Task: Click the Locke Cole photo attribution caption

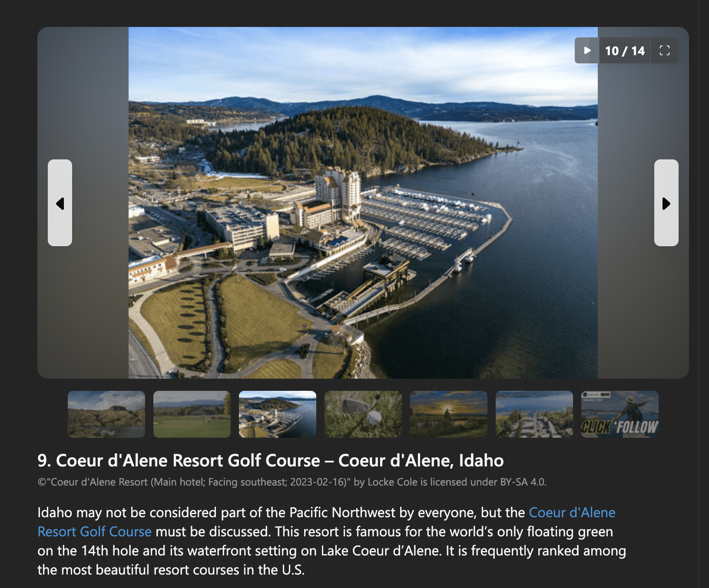Action: click(x=292, y=482)
